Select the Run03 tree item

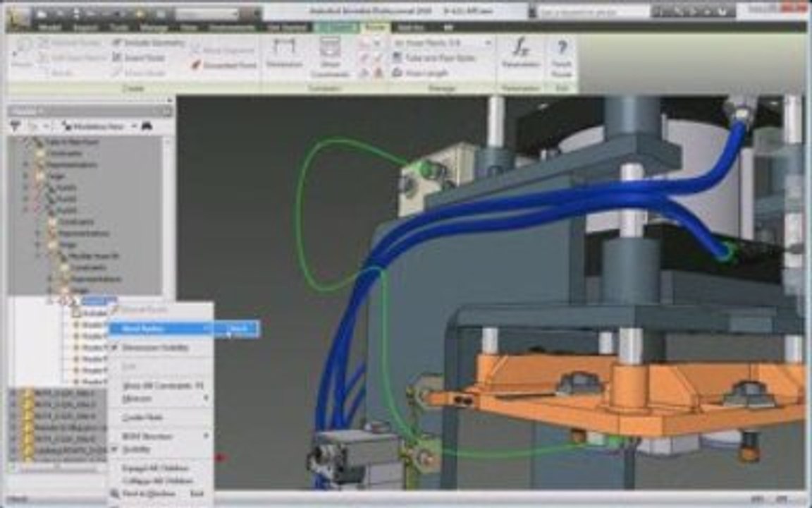[66, 210]
